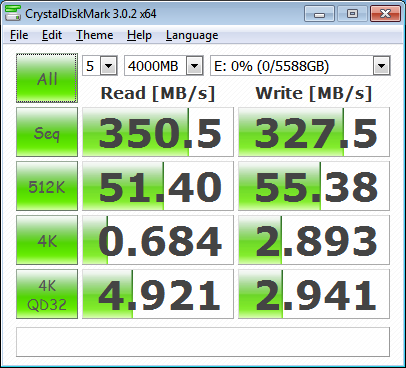Run all benchmarks with the All button
This screenshot has height=368, width=406.
pos(47,78)
